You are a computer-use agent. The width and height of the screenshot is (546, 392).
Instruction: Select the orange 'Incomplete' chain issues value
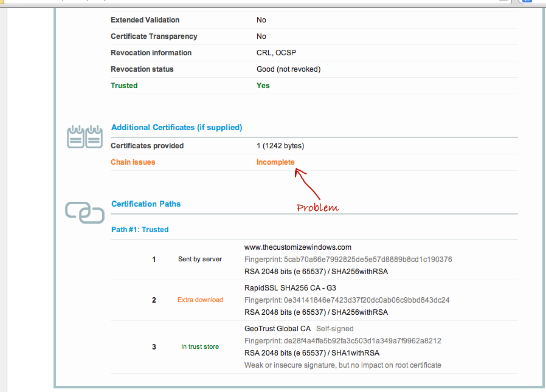[275, 162]
